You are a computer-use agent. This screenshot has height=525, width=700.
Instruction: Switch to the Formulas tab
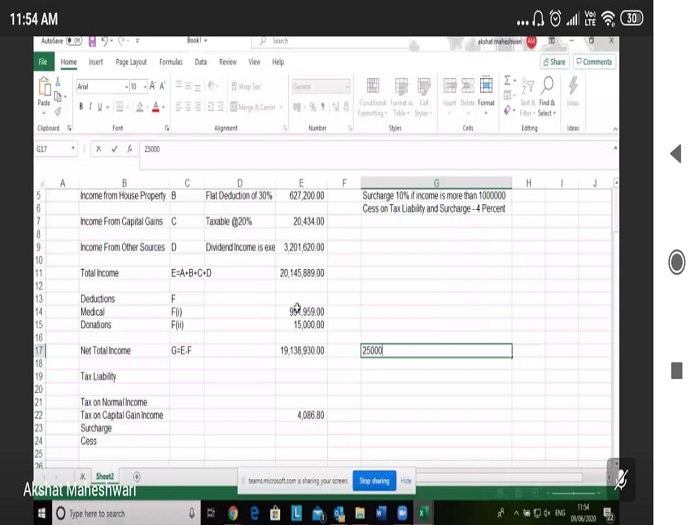point(171,62)
